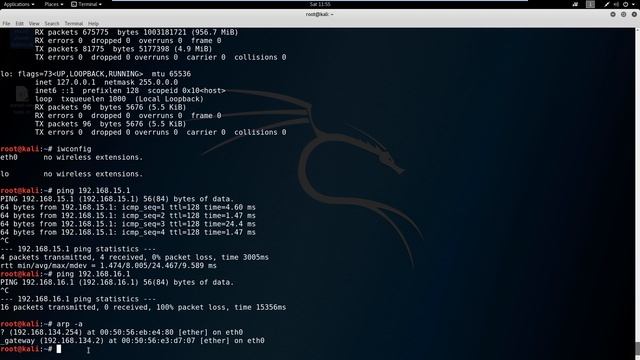Click 'eth0 no wireless extensions.' line
The height and width of the screenshot is (360, 640).
(x=71, y=157)
